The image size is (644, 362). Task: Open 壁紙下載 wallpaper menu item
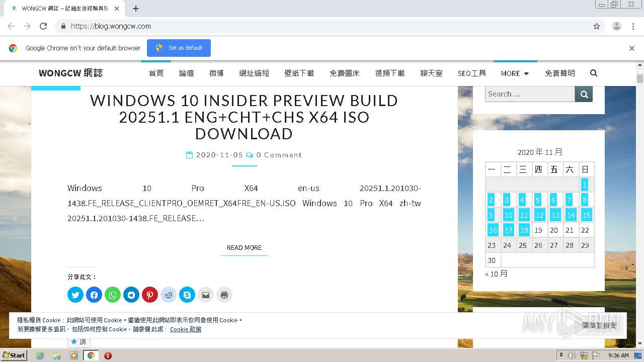click(299, 73)
